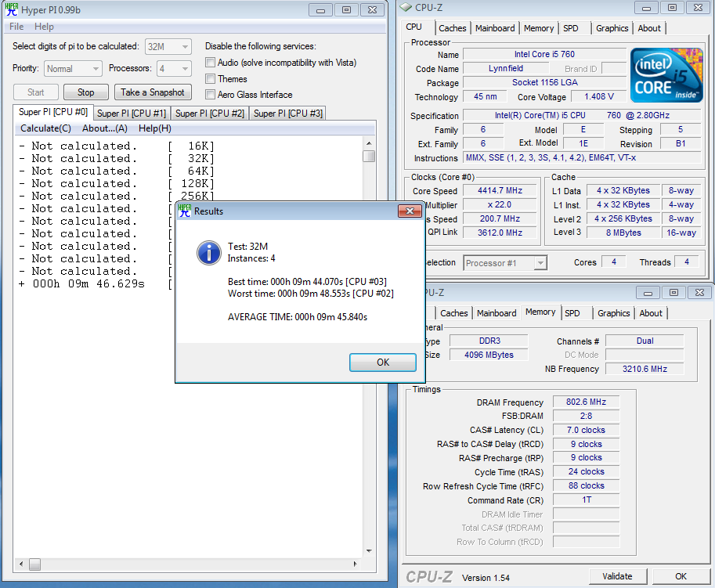Click the OK button in CPU-Z

681,576
